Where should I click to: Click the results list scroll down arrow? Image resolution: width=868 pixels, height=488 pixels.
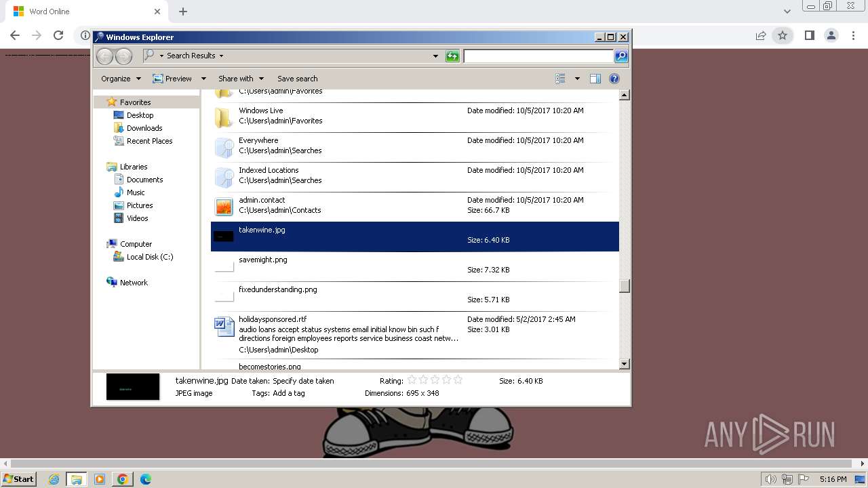(625, 364)
